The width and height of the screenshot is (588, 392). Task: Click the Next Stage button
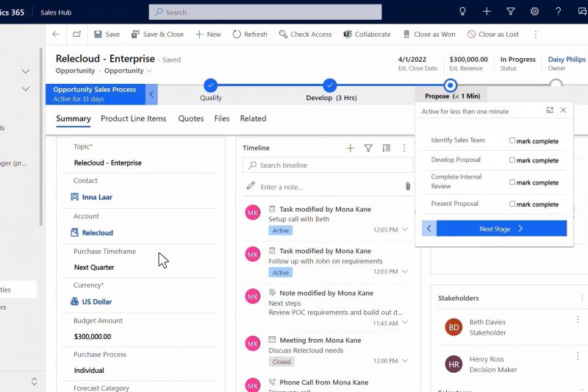(501, 229)
